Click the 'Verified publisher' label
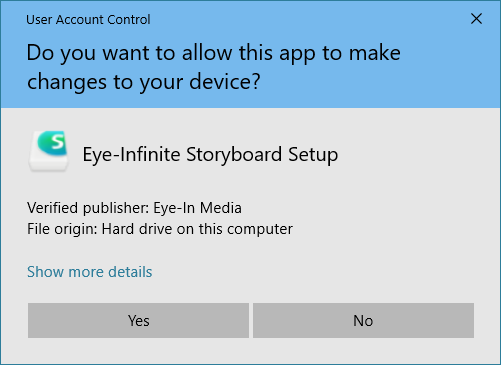Viewport: 501px width, 365px height. point(88,208)
